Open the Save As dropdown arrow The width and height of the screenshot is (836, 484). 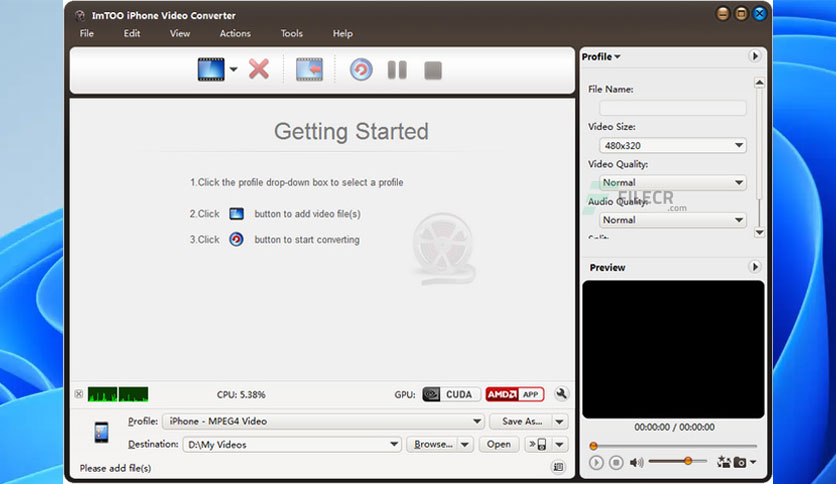pyautogui.click(x=560, y=422)
